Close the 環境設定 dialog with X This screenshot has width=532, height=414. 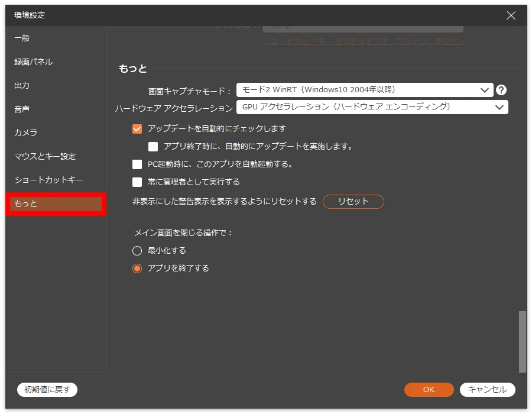[x=511, y=15]
